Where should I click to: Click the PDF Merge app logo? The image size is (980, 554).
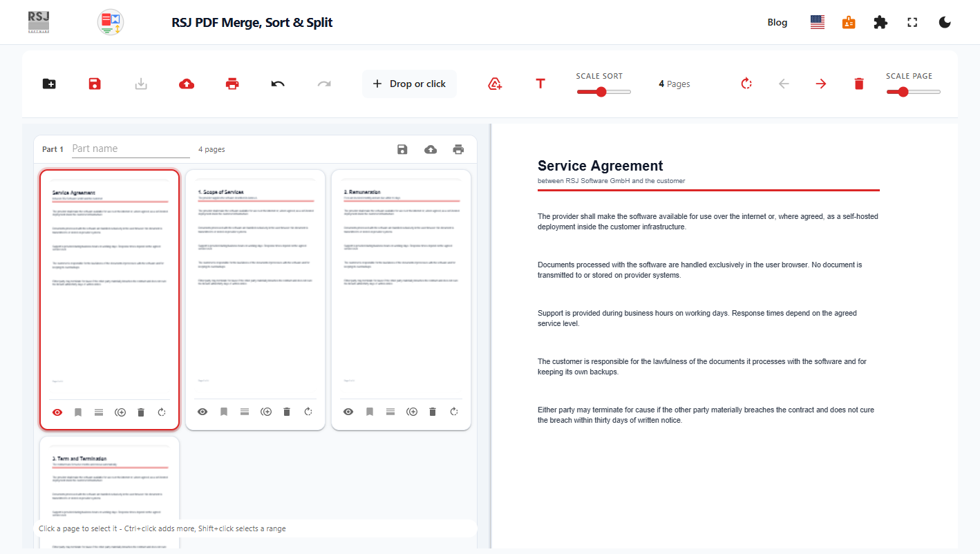[111, 22]
